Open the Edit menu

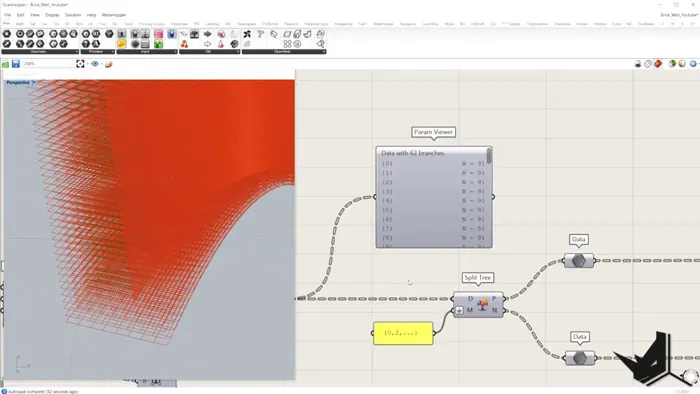pyautogui.click(x=21, y=15)
